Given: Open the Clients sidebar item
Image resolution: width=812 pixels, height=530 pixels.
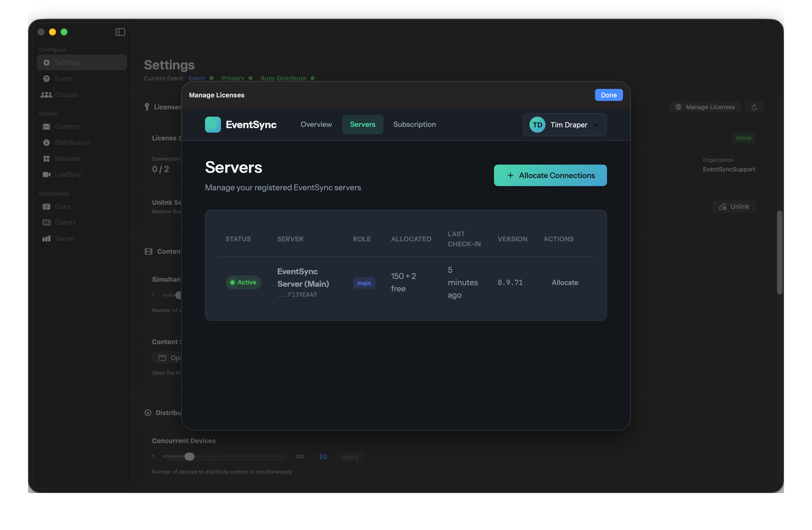Looking at the screenshot, I should click(82, 223).
